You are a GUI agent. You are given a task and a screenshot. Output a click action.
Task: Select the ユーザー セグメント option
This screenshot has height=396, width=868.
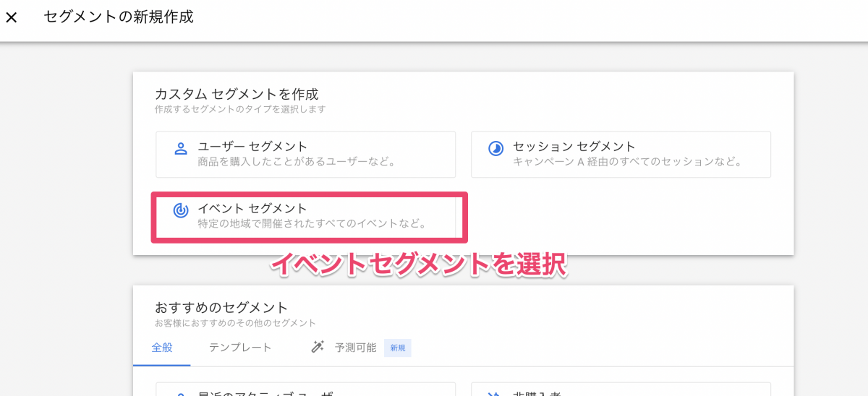coord(305,154)
